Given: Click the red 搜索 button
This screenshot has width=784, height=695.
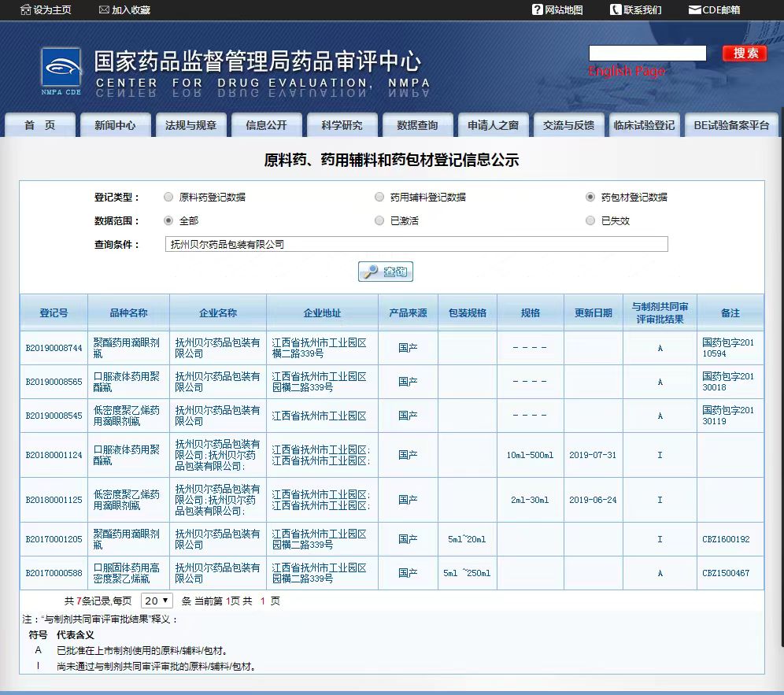Looking at the screenshot, I should (745, 54).
